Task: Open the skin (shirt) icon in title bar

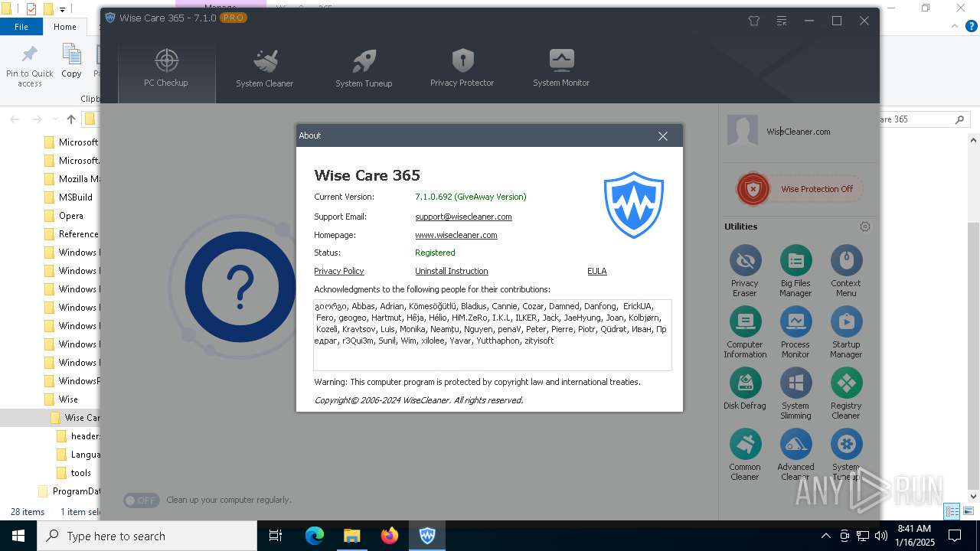Action: (x=754, y=21)
